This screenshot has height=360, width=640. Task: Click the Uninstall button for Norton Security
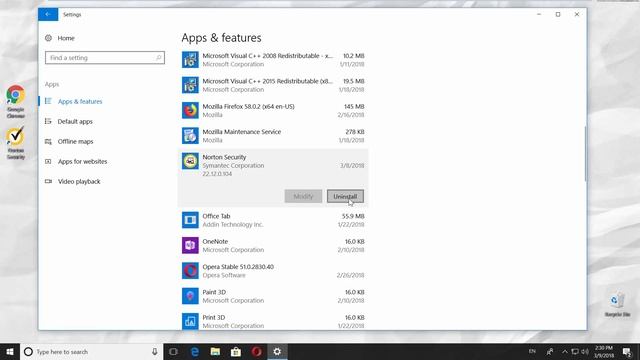pos(345,196)
